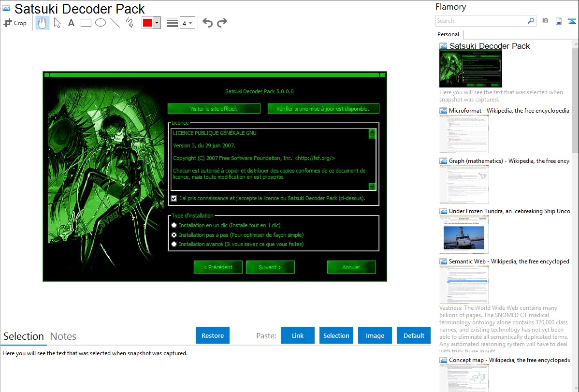The width and height of the screenshot is (579, 392).
Task: Click the line thickness icon
Action: (173, 23)
